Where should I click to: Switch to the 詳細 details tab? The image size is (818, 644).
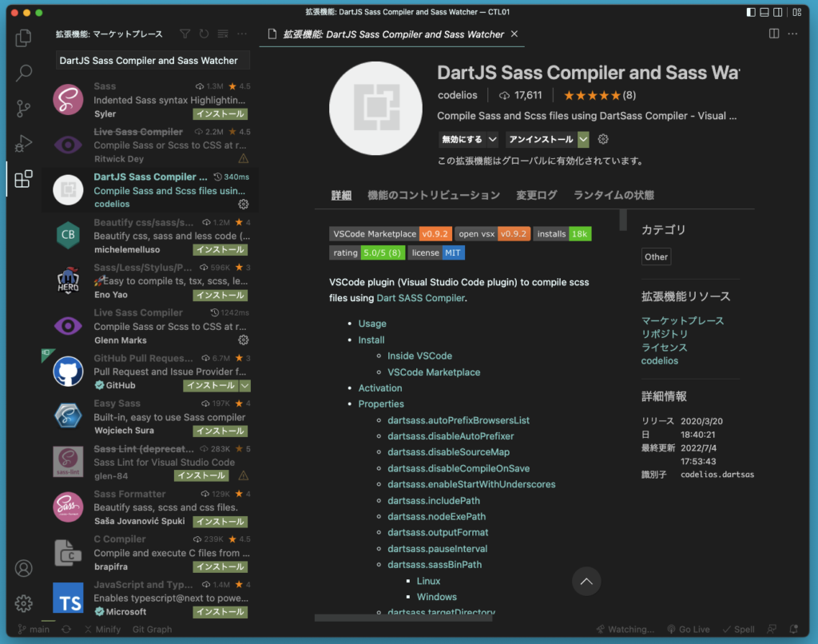pyautogui.click(x=341, y=195)
